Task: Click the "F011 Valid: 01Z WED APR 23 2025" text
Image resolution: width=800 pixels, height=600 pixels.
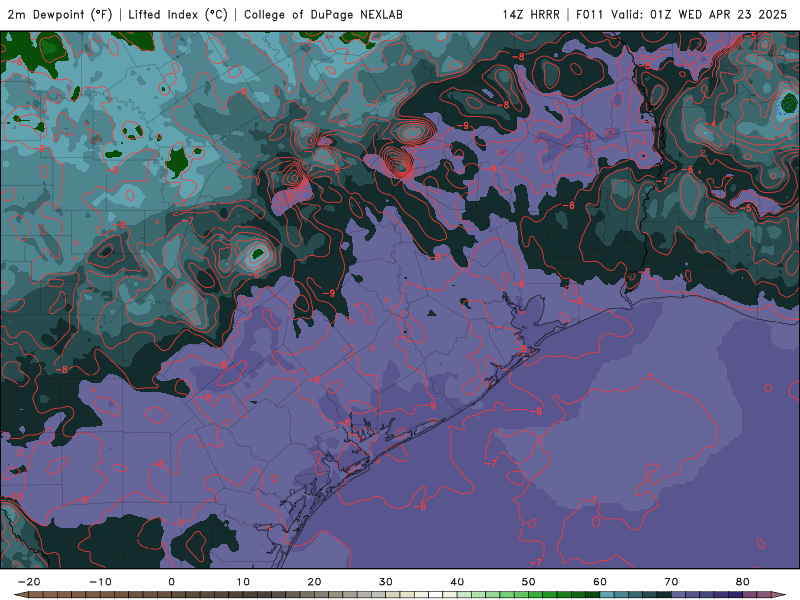Action: click(x=681, y=15)
